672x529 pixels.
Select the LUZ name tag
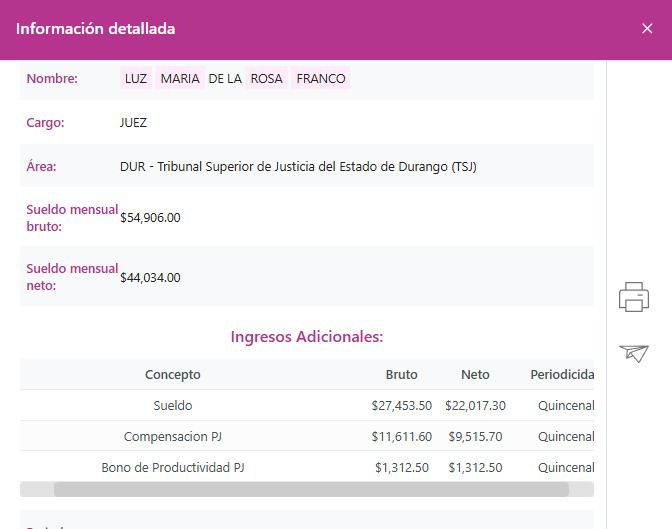tap(136, 79)
